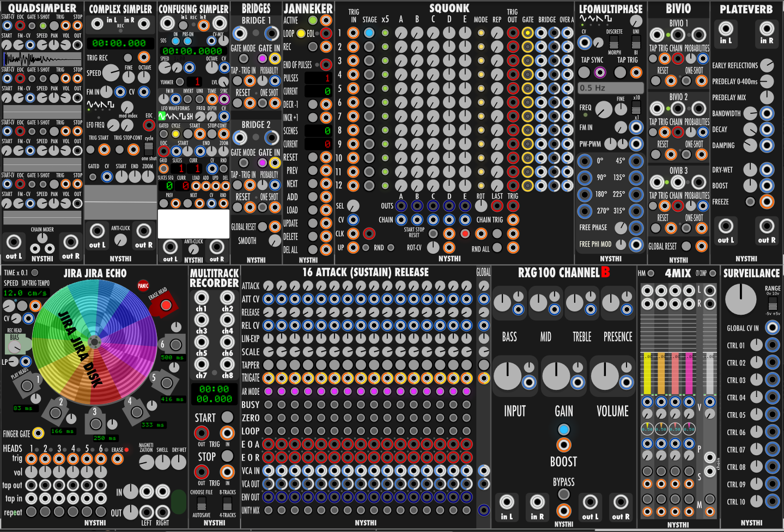Screen dimensions: 784x532
Task: Click the CLK input jack on SQUONK
Action: click(x=353, y=234)
